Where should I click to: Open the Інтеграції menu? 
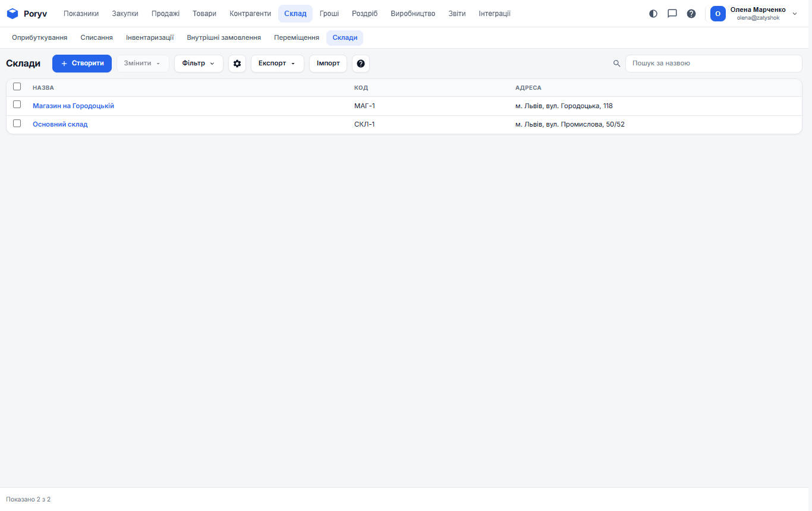[495, 14]
